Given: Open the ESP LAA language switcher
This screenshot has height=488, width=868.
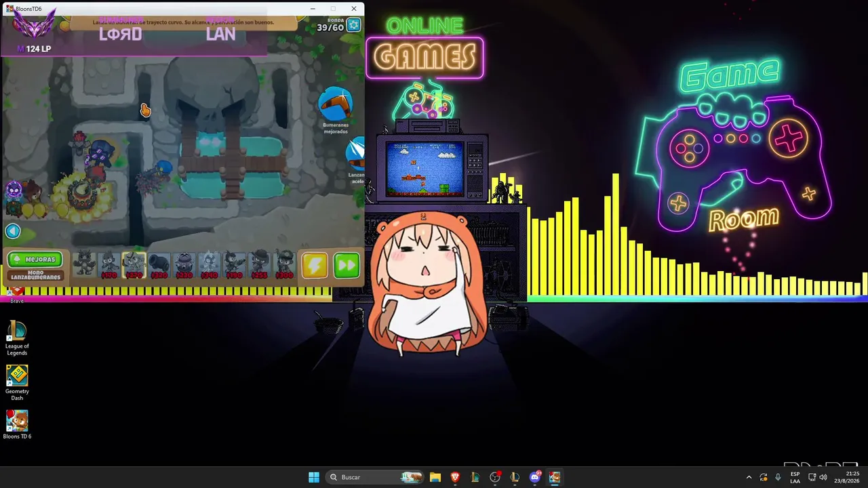Looking at the screenshot, I should (795, 477).
